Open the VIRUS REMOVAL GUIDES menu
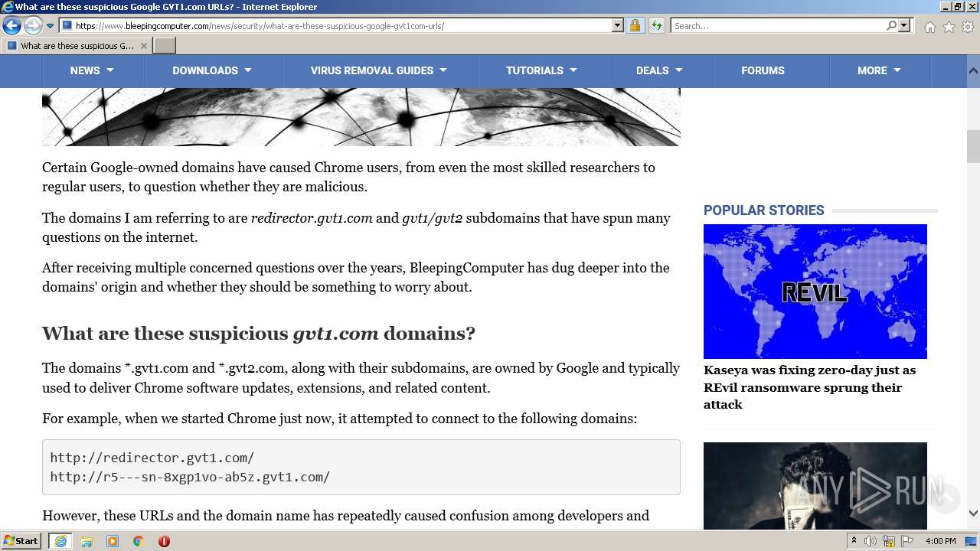The width and height of the screenshot is (980, 551). coord(379,70)
